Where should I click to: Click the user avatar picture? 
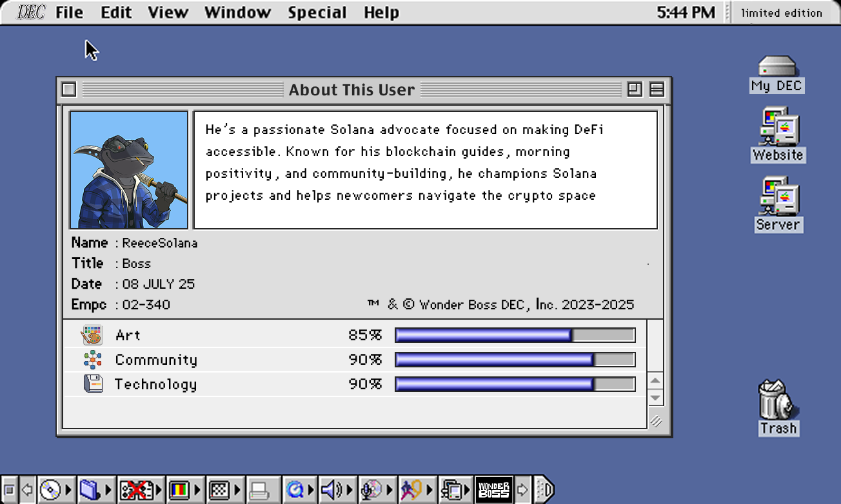[x=129, y=170]
